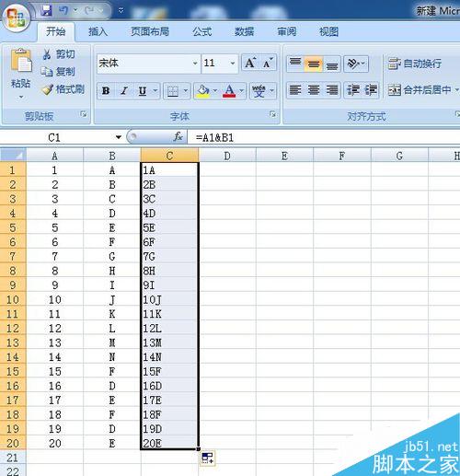Switch to 视图 tab

[x=328, y=31]
